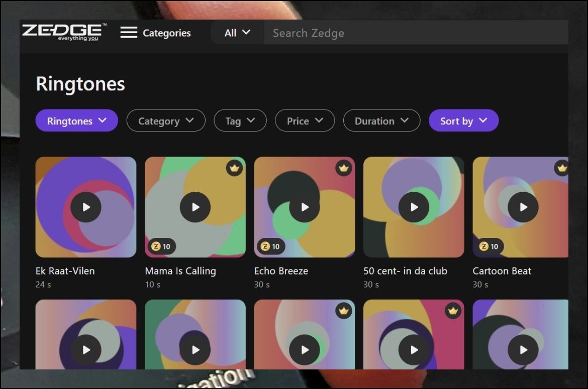Click premium crown on Mama Is Calling
The image size is (588, 389).
point(234,168)
